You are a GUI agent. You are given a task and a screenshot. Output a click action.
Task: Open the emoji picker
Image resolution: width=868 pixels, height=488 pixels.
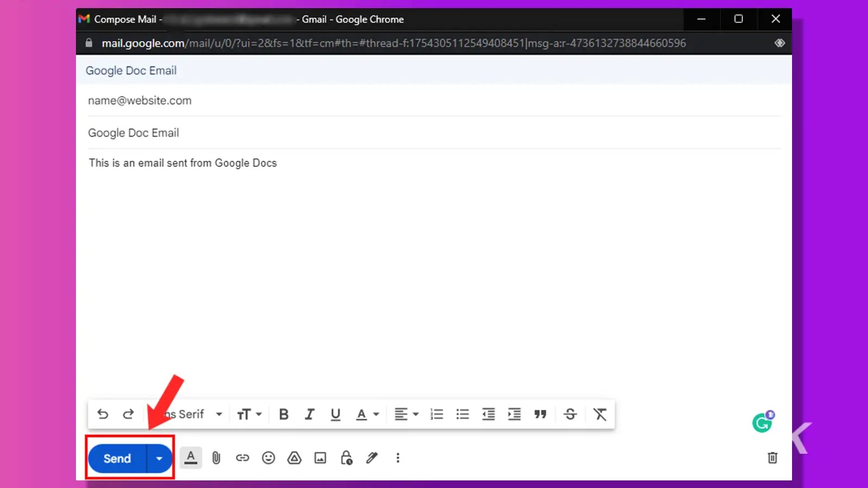click(268, 458)
